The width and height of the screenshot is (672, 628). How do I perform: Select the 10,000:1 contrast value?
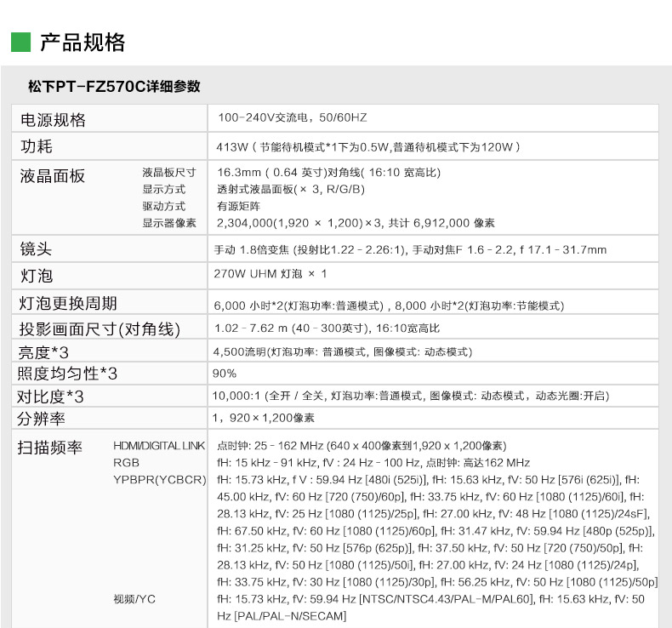(411, 396)
